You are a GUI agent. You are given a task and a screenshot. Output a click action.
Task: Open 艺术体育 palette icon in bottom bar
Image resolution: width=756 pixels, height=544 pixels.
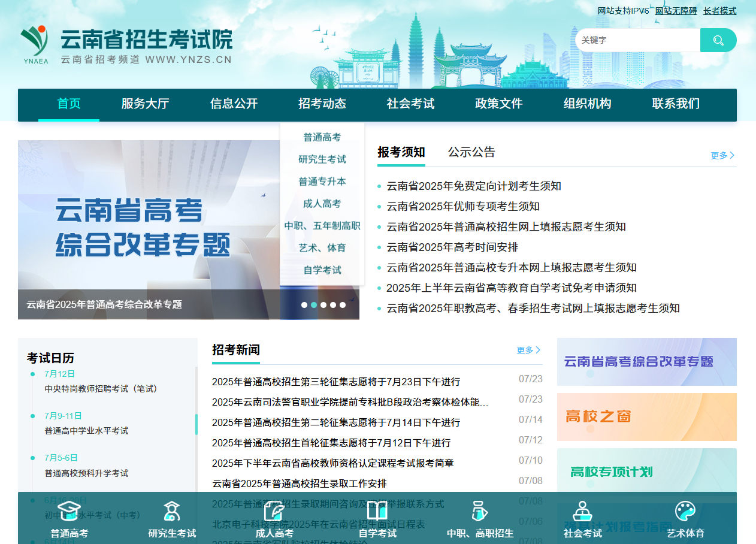685,512
